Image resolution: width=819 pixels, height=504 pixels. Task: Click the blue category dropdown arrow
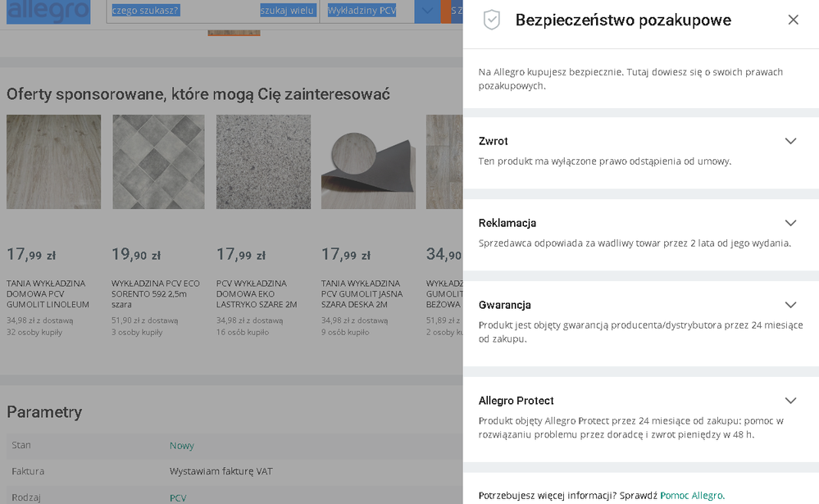(426, 11)
